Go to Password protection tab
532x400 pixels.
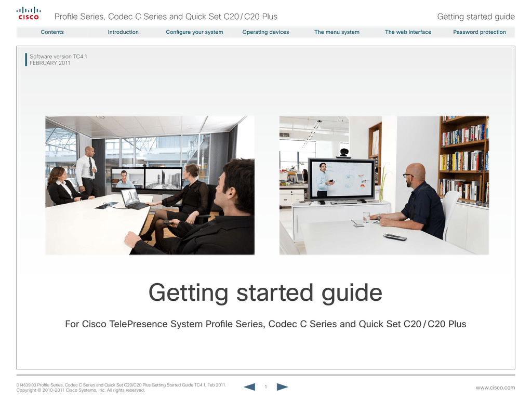tap(479, 32)
